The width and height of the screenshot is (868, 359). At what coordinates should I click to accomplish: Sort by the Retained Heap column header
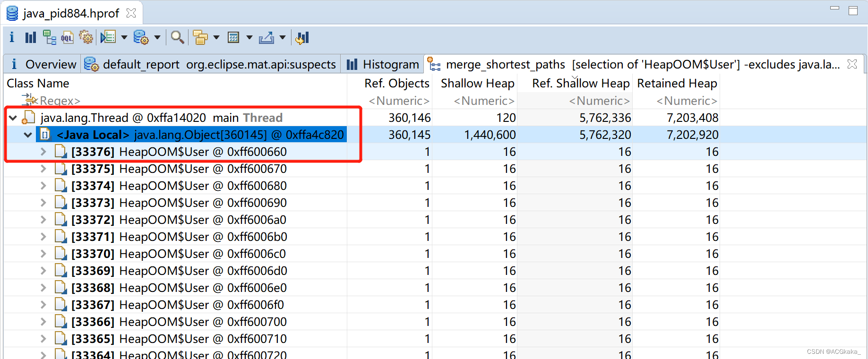(676, 83)
